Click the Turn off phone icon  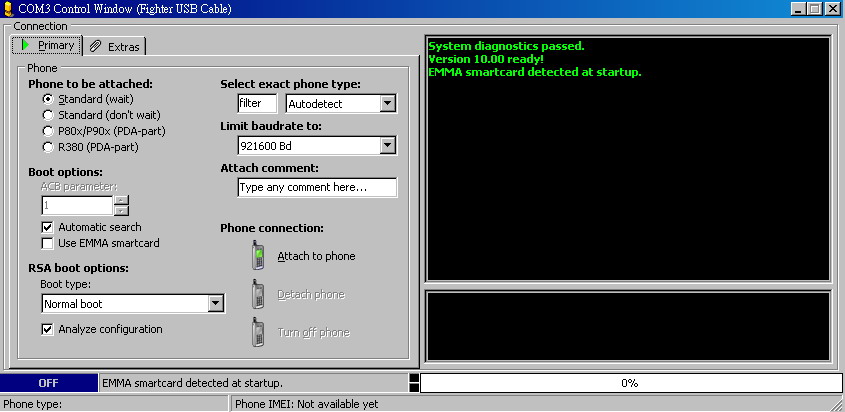click(258, 332)
